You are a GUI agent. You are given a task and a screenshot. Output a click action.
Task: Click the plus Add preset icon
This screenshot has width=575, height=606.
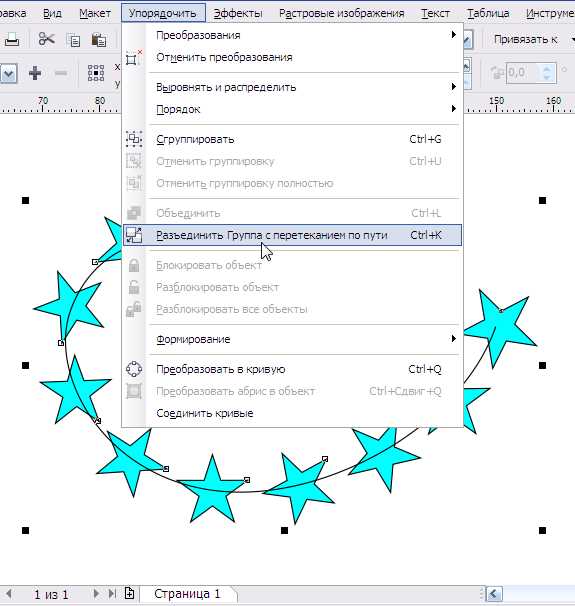pos(35,73)
